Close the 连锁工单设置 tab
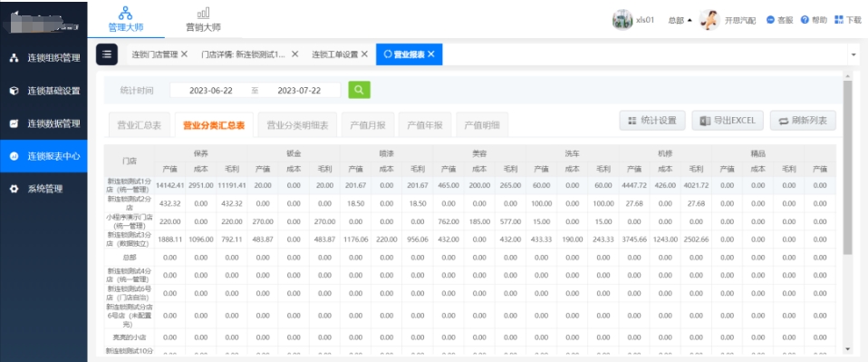This screenshot has width=868, height=362. click(x=364, y=54)
